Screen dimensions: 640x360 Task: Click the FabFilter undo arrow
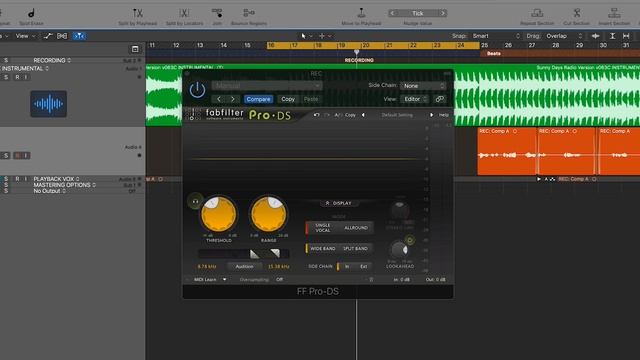(316, 115)
